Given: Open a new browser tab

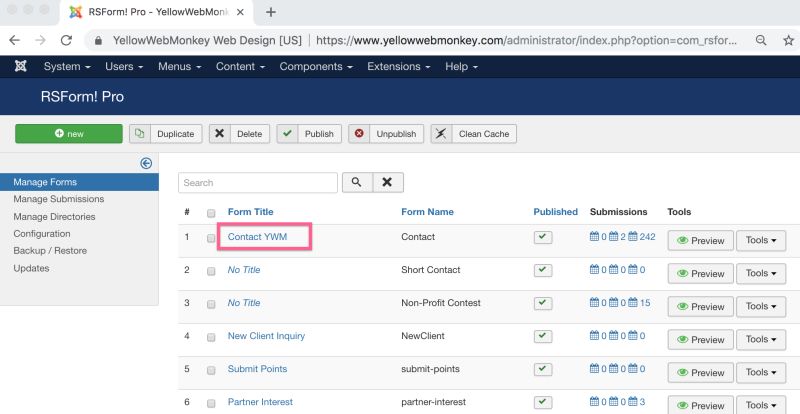Looking at the screenshot, I should tap(271, 12).
